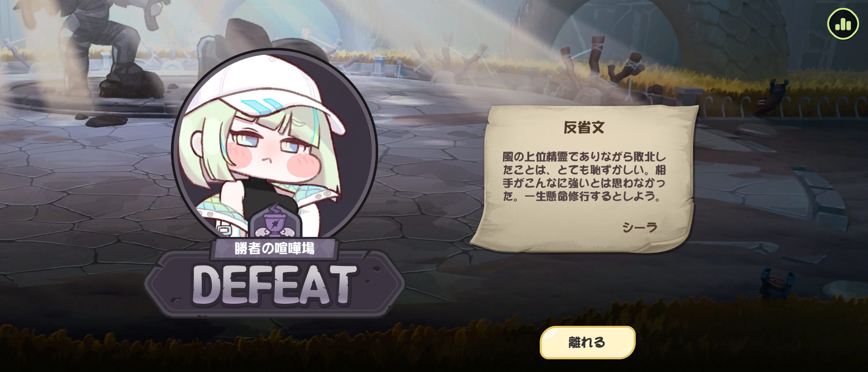The width and height of the screenshot is (868, 372).
Task: Click the left pointed end of the DEFEAT plate
Action: (152, 285)
